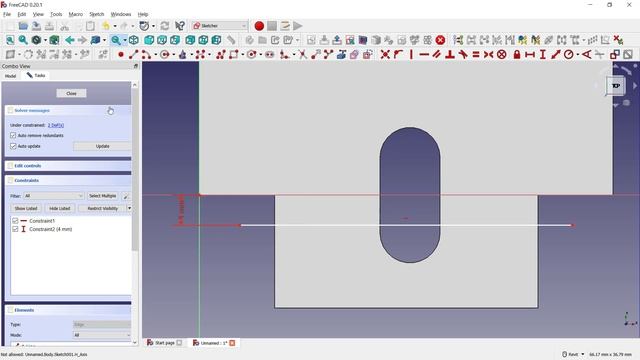Apply angle constraint icon
The height and width of the screenshot is (360, 640).
point(587,54)
